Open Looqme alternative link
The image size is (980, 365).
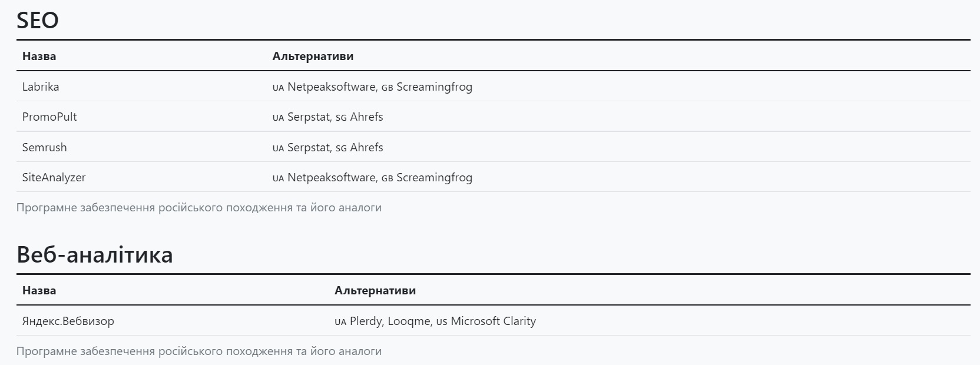coord(409,321)
